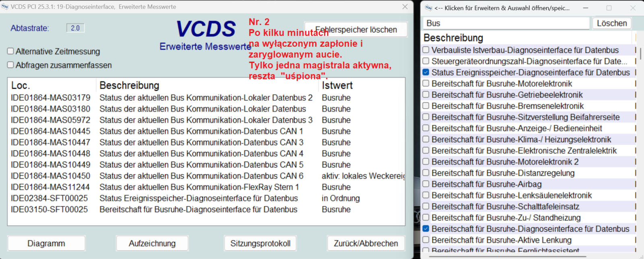Click the Abtastrate label
The height and width of the screenshot is (259, 644).
30,28
